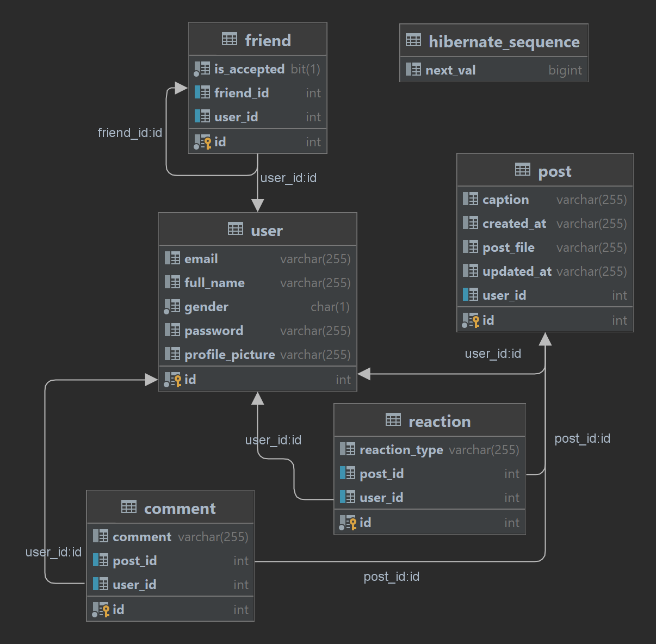Click the table icon in hibernate_sequence header
The height and width of the screenshot is (644, 656).
click(413, 40)
